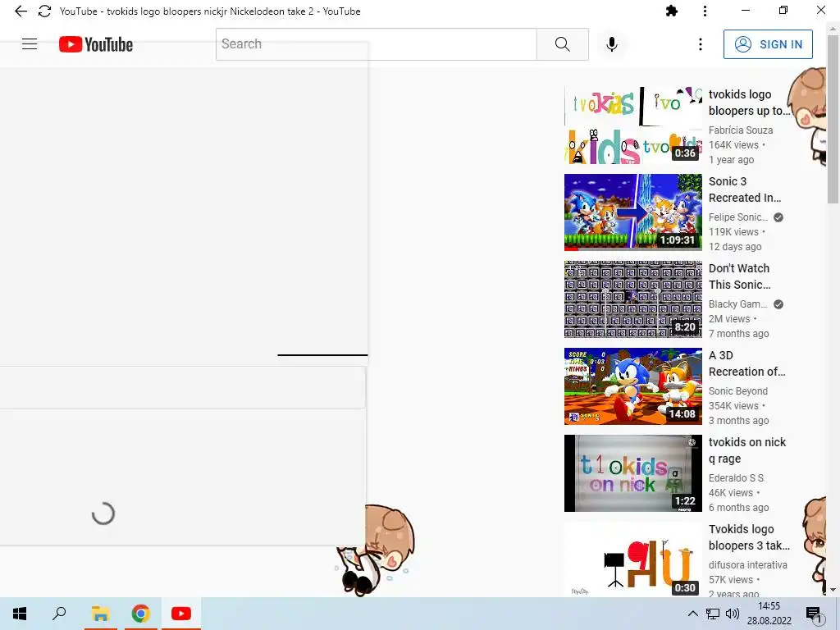
Task: Open video title 'Don't Watch This Sonic...'
Action: [740, 276]
